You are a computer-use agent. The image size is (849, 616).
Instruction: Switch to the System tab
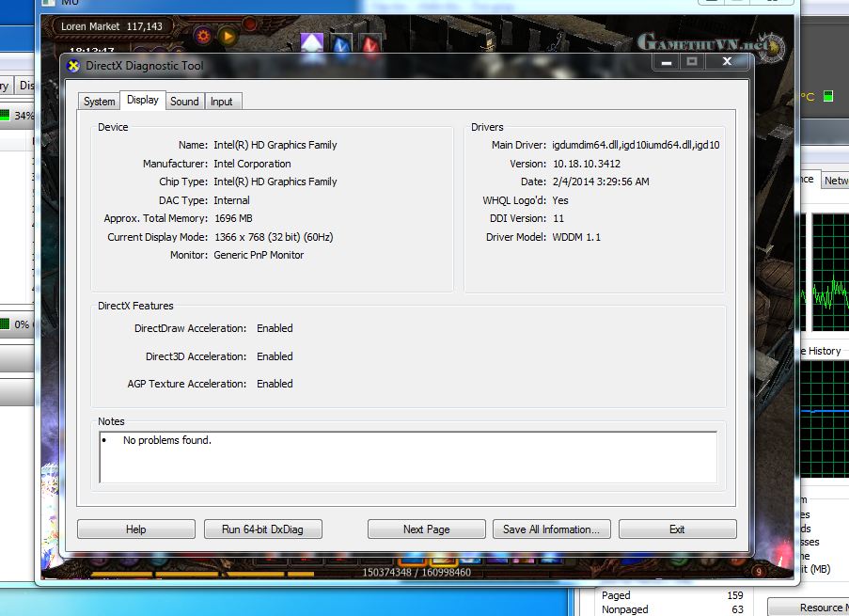[x=99, y=102]
